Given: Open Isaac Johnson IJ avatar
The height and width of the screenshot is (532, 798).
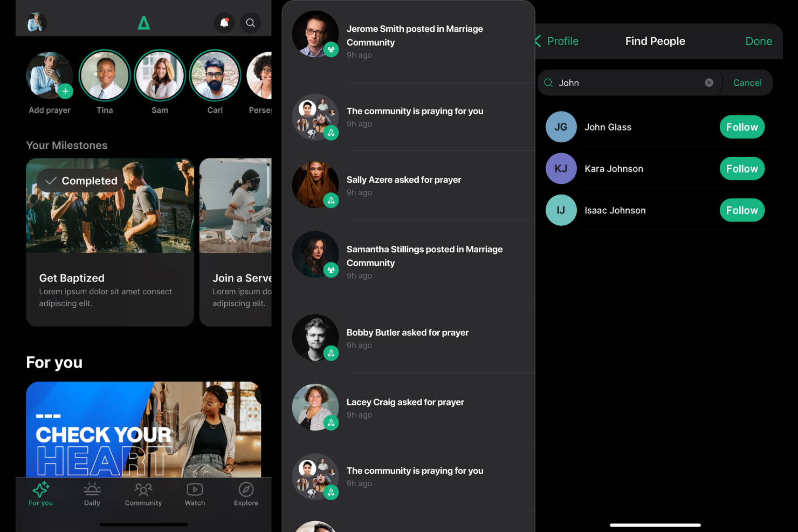Looking at the screenshot, I should click(561, 210).
